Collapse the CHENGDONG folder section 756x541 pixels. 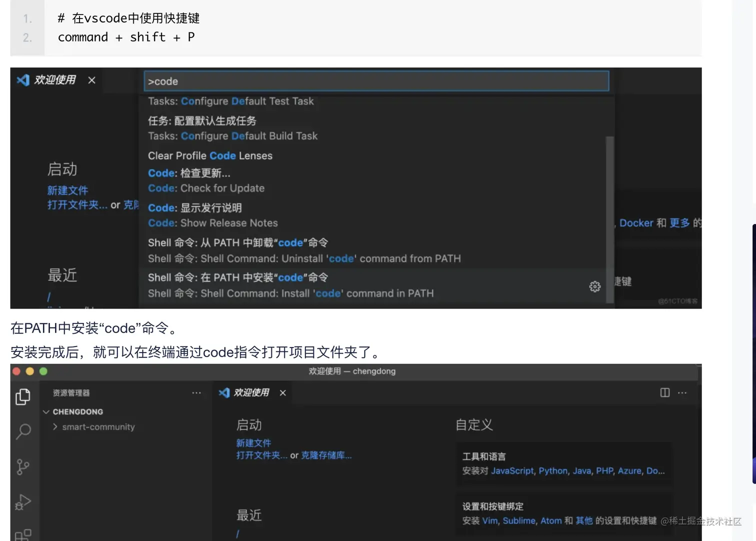[x=46, y=411]
